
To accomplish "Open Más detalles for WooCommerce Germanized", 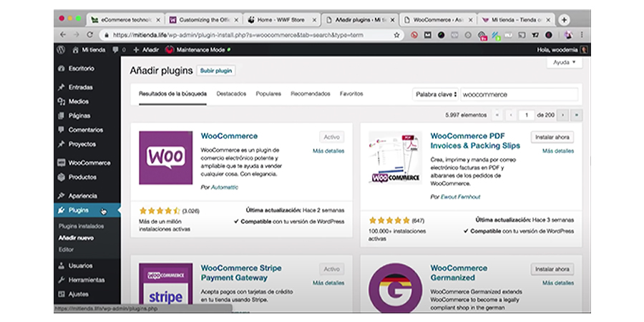I will [558, 283].
